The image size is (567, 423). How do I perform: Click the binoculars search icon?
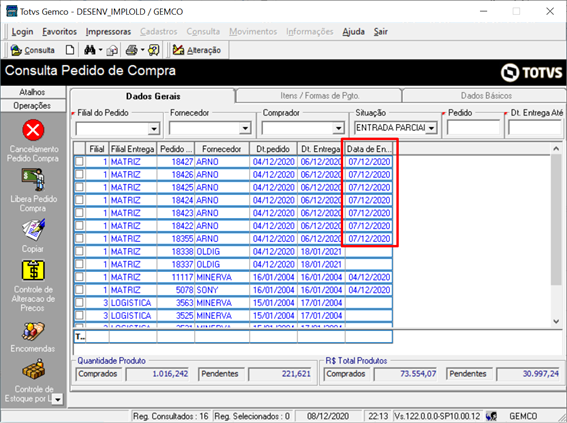(89, 50)
